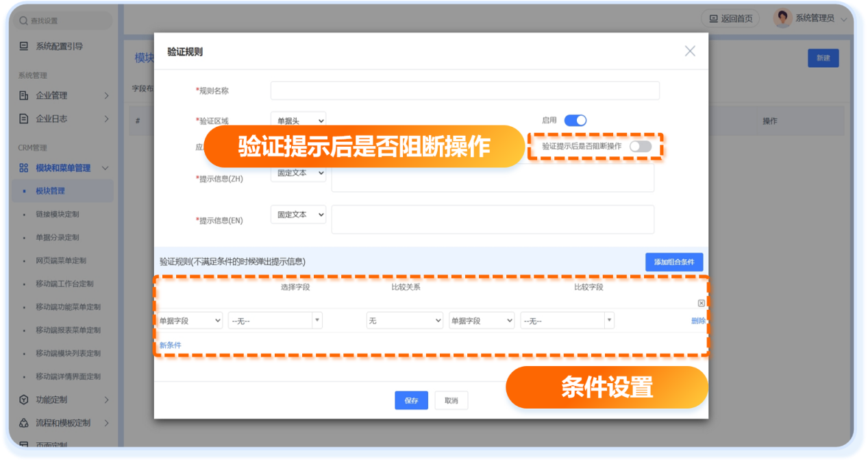868x462 pixels.
Task: Click the 功能定制 cube icon
Action: pos(24,400)
